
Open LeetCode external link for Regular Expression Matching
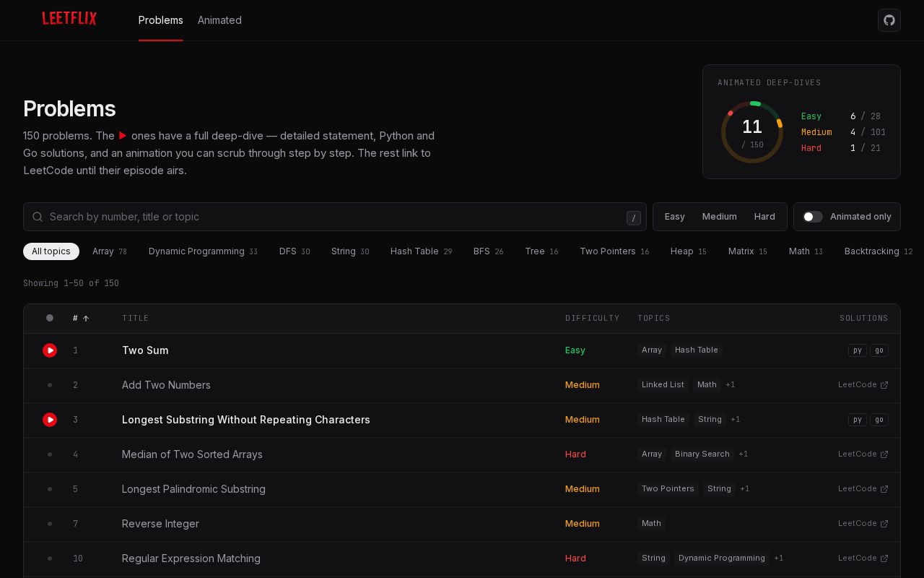863,558
